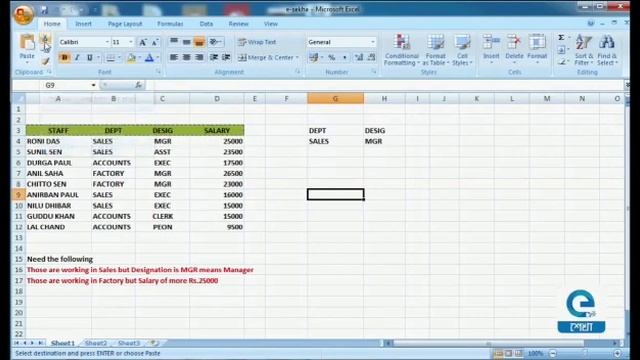This screenshot has width=640, height=360.
Task: Toggle Italic formatting
Action: coord(77,58)
